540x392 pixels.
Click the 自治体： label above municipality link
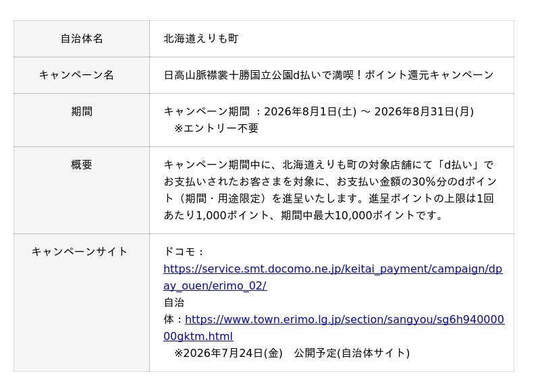174,311
